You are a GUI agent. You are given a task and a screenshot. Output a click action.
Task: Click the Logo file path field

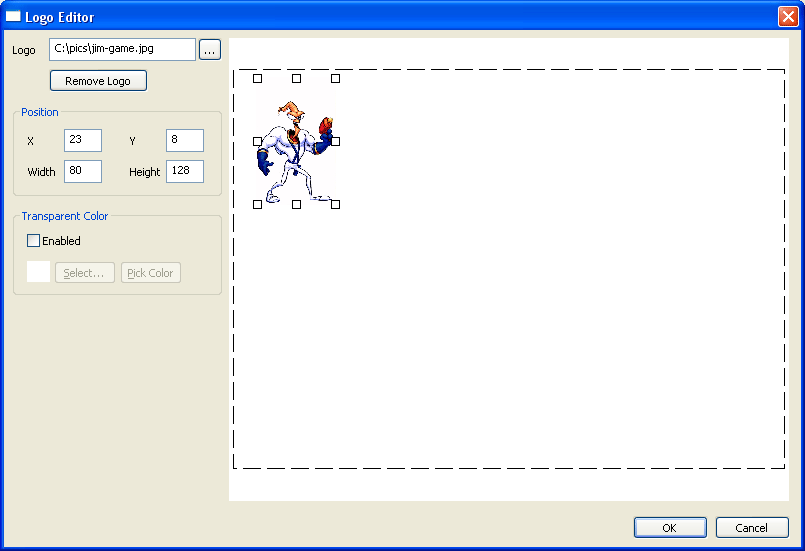[122, 49]
